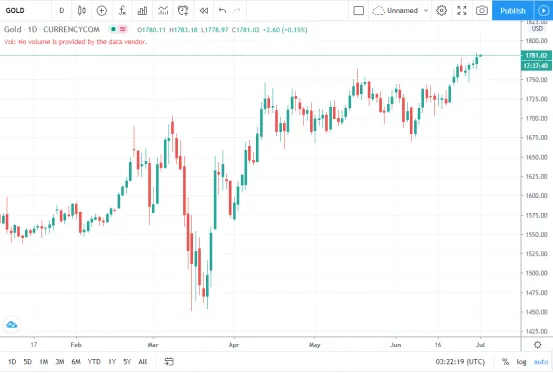The image size is (553, 373).
Task: Open the candlestick chart style menu
Action: point(81,11)
